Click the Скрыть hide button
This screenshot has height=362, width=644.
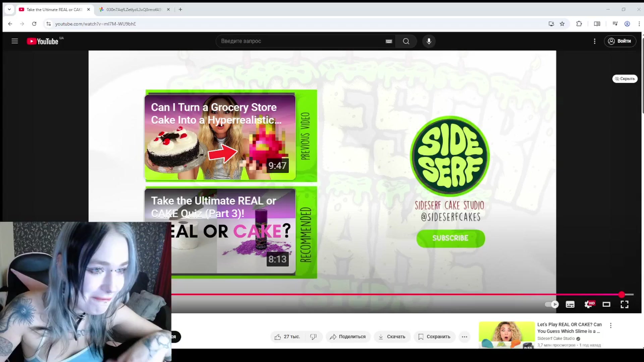(625, 79)
